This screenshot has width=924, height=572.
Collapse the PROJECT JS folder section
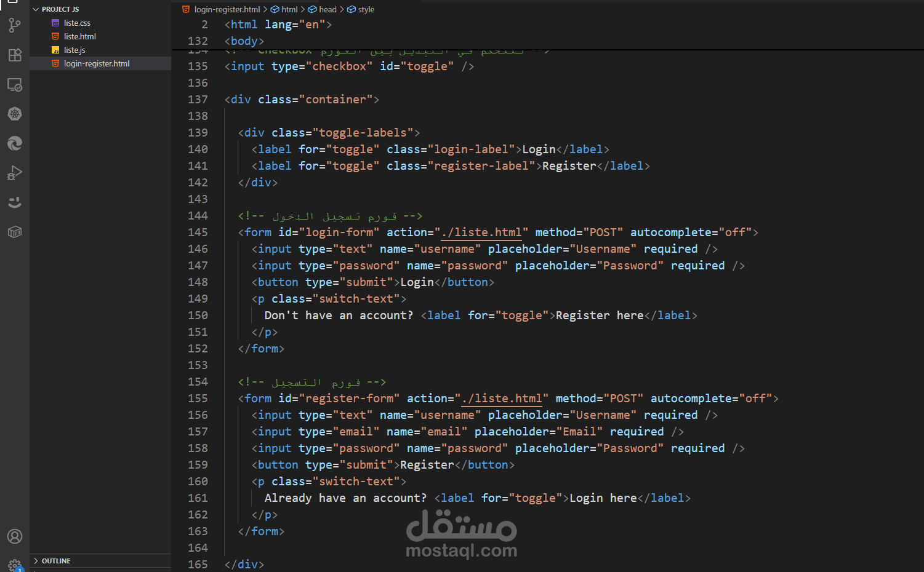[x=100, y=9]
